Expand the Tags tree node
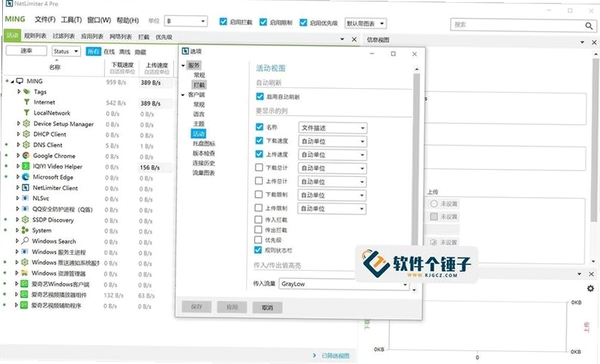The width and height of the screenshot is (600, 364). (19, 91)
